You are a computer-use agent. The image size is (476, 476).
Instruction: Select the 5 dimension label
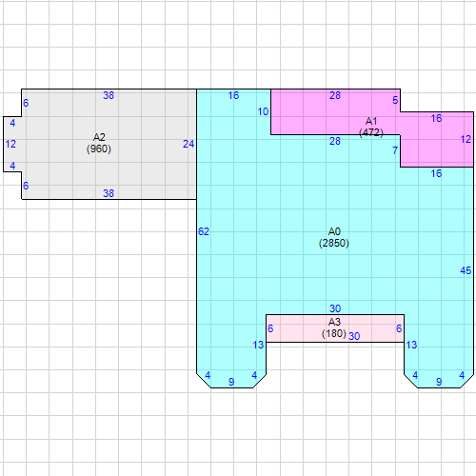[x=395, y=100]
